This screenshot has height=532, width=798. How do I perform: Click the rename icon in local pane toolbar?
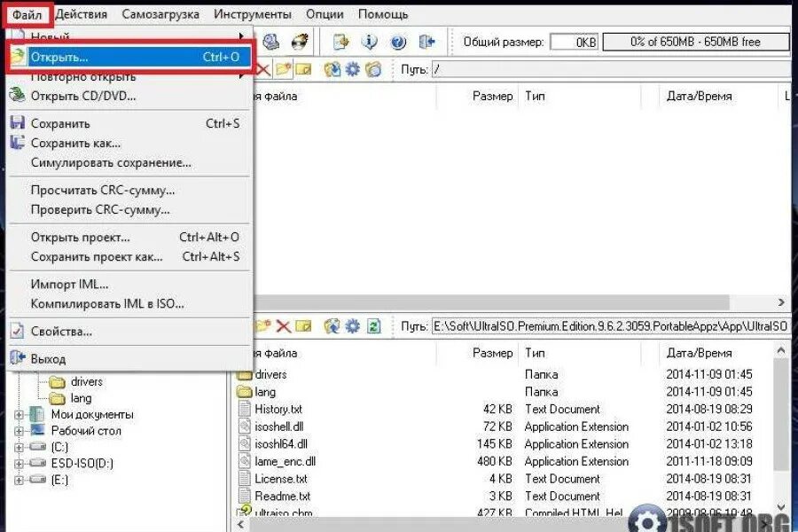(303, 326)
